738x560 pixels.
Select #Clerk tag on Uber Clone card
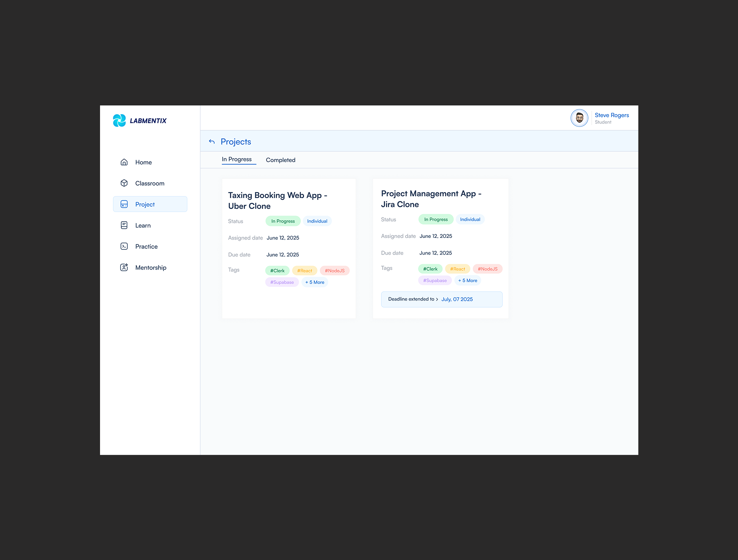tap(277, 271)
